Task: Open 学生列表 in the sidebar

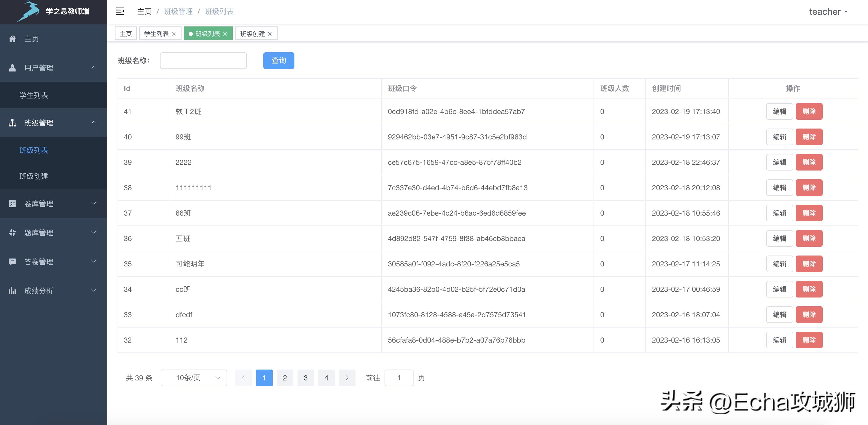Action: pyautogui.click(x=34, y=95)
